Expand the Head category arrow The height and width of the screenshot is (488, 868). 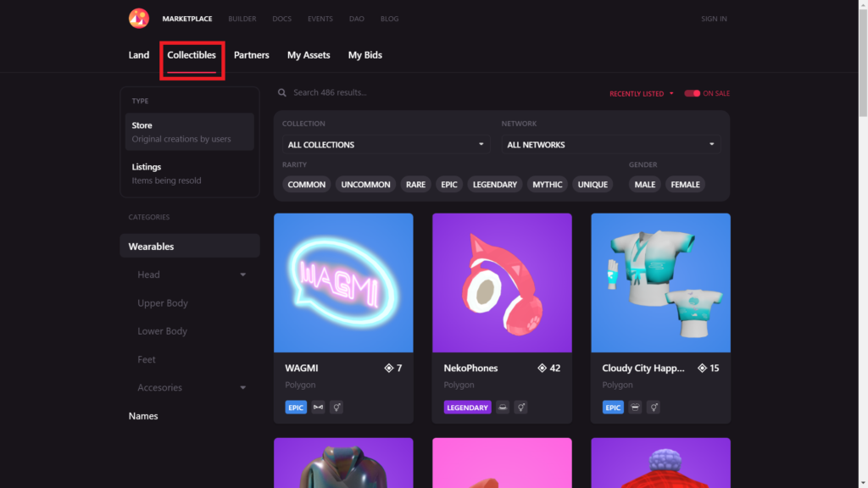(242, 274)
